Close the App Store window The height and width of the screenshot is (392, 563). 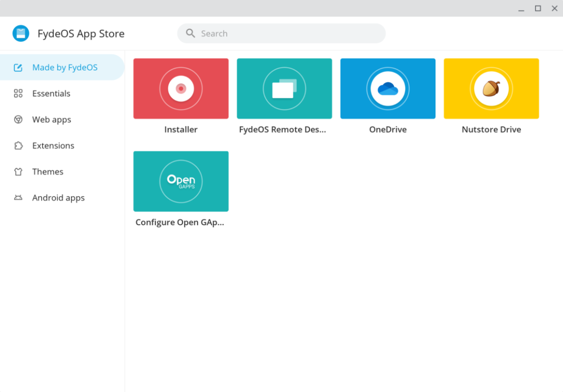coord(554,8)
